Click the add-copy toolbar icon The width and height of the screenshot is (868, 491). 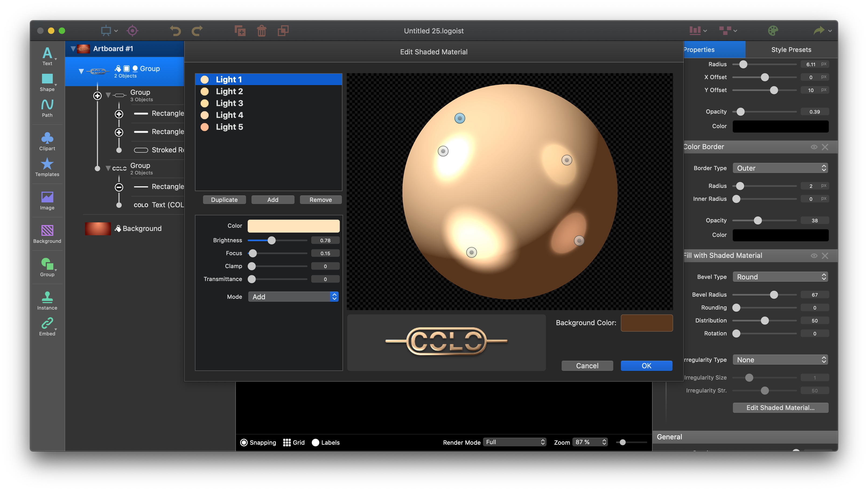click(x=240, y=31)
